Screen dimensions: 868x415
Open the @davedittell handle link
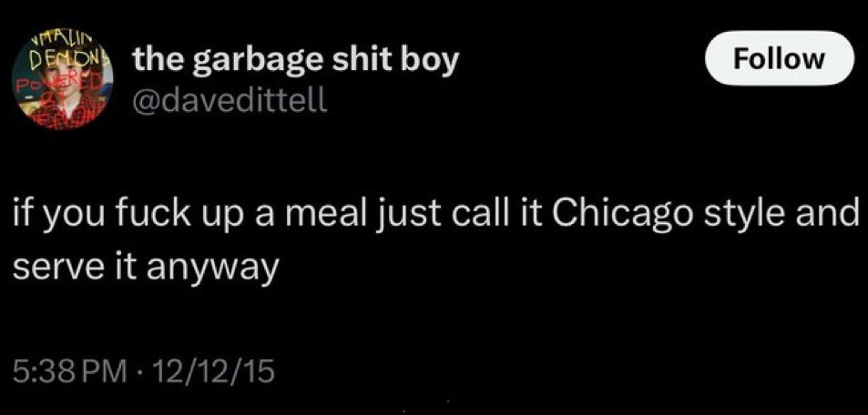230,100
